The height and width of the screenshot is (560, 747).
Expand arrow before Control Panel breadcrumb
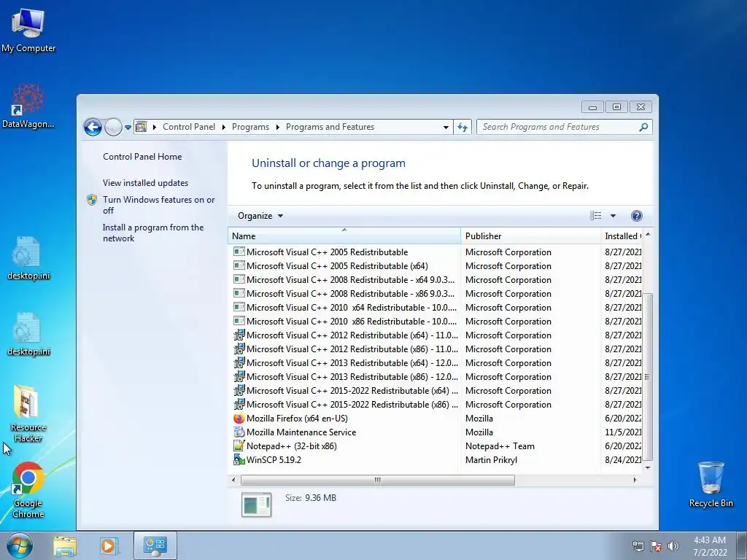(155, 127)
